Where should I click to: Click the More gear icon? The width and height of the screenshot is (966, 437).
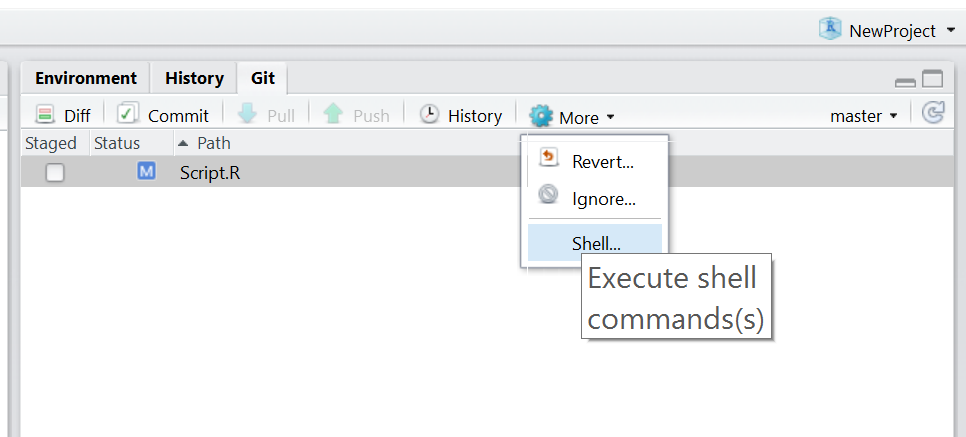541,116
